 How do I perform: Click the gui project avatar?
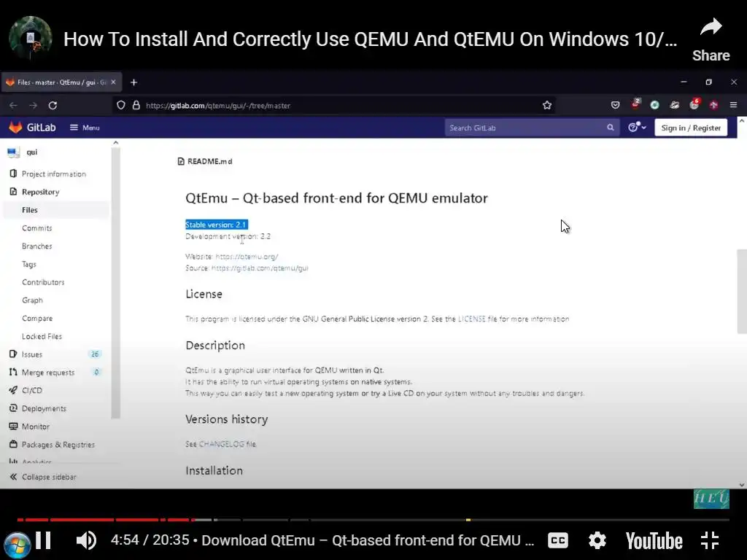tap(13, 152)
